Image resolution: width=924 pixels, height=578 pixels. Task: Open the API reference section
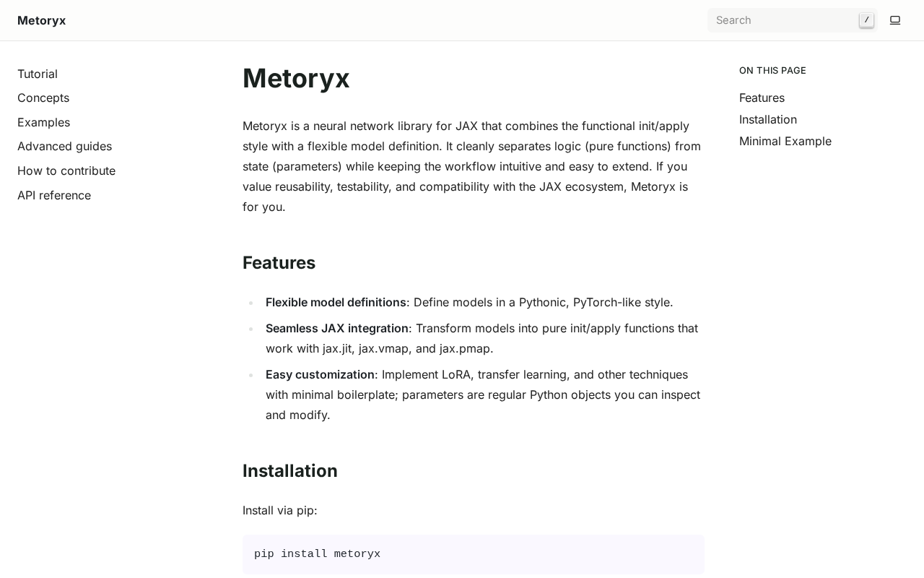coord(54,195)
